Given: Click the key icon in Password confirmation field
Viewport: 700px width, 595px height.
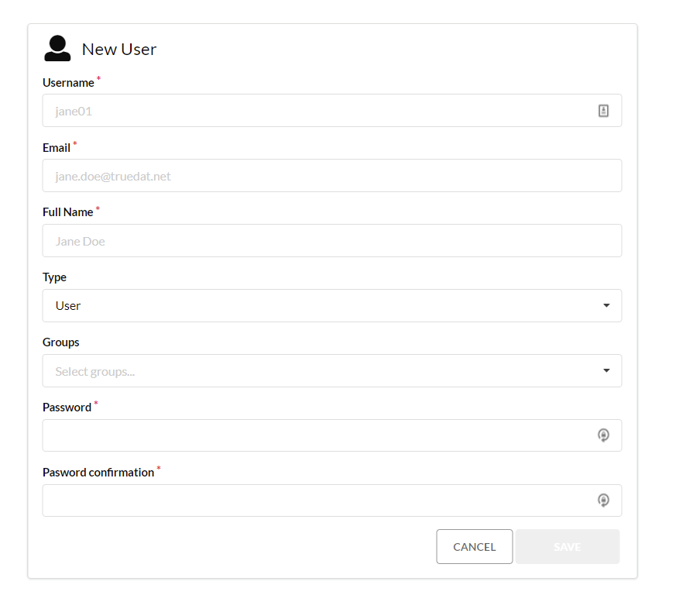Looking at the screenshot, I should (604, 500).
